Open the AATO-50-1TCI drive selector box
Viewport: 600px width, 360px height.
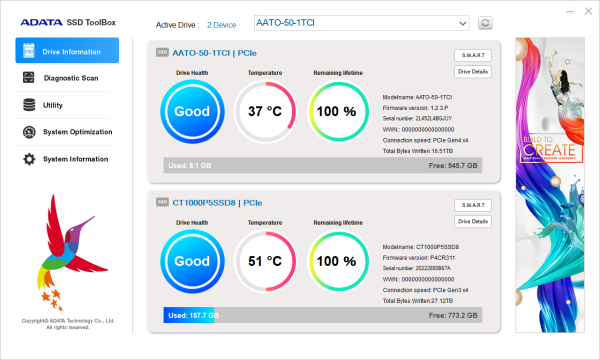pos(362,23)
